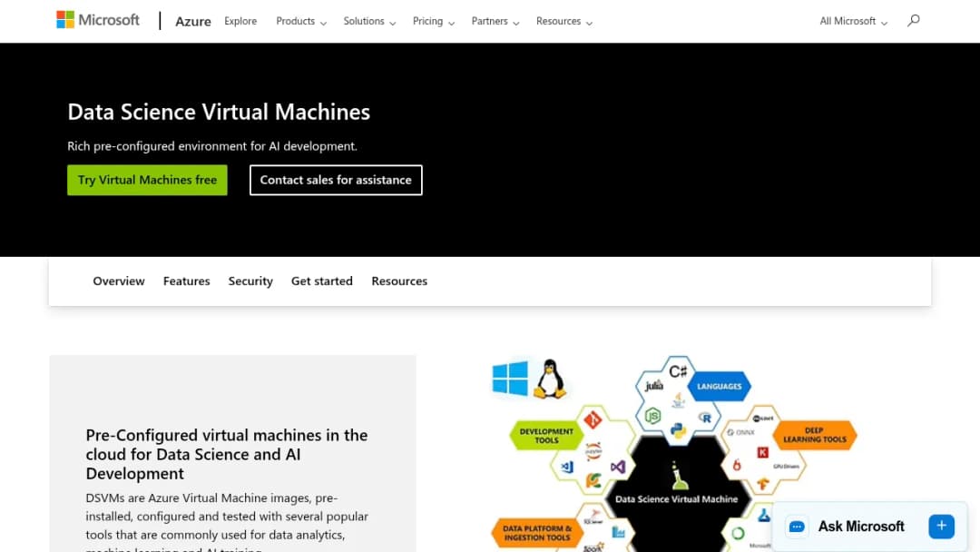Expand the Products dropdown menu
This screenshot has width=980, height=552.
pyautogui.click(x=300, y=21)
